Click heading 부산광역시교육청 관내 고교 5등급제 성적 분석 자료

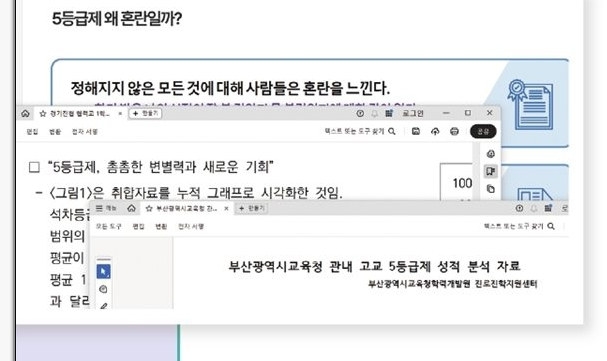point(374,266)
